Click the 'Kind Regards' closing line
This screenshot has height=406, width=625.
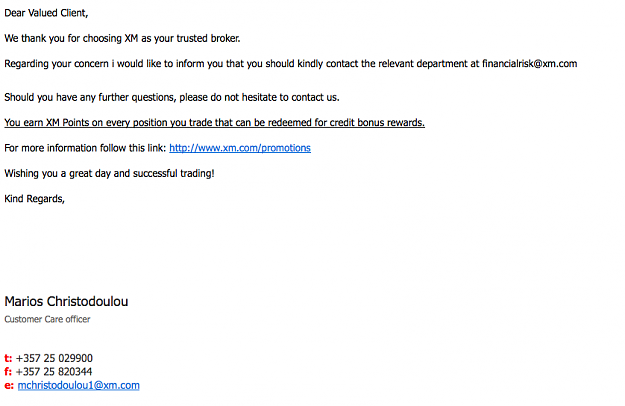34,199
